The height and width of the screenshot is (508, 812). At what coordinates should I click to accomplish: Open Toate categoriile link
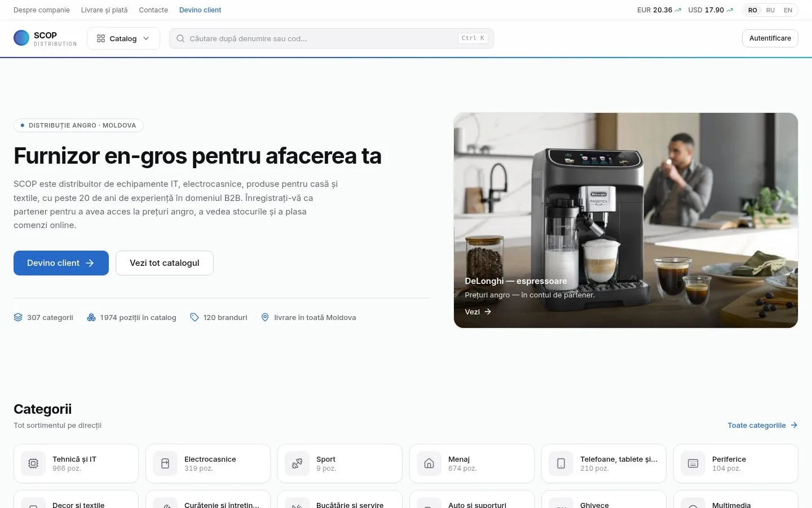pos(762,426)
